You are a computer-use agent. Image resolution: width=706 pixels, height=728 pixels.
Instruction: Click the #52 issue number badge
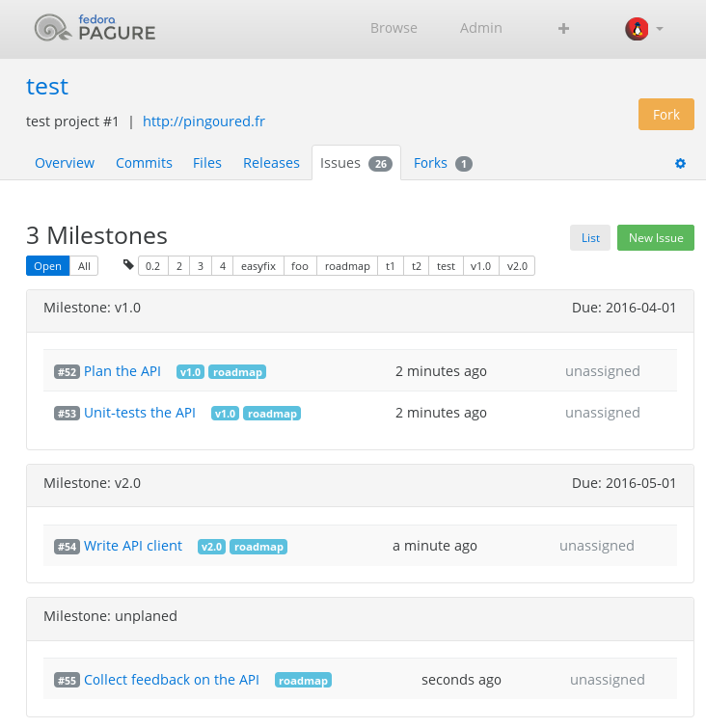67,372
